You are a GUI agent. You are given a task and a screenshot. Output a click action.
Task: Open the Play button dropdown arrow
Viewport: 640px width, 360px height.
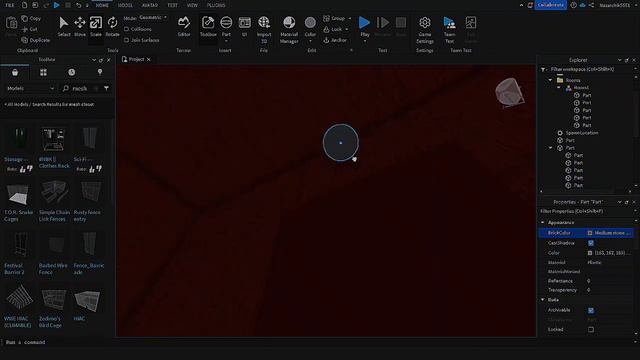(364, 41)
